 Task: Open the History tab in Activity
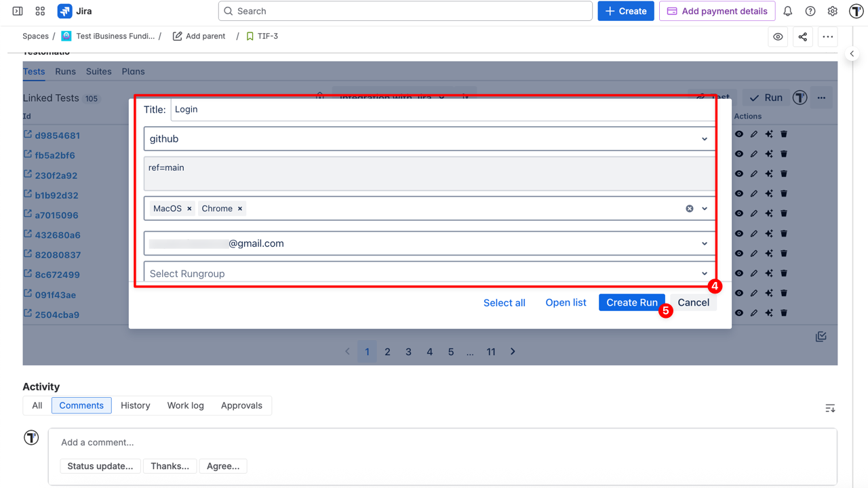click(135, 405)
